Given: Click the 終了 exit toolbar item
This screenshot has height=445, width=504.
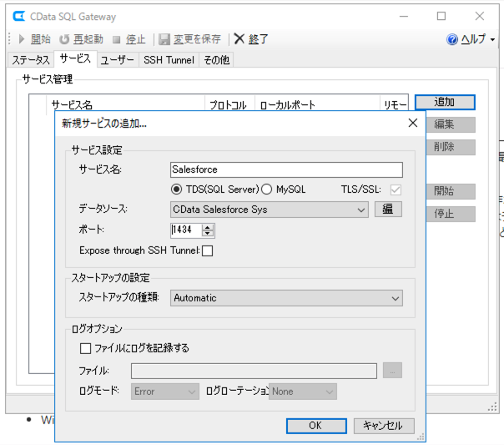Looking at the screenshot, I should click(251, 39).
